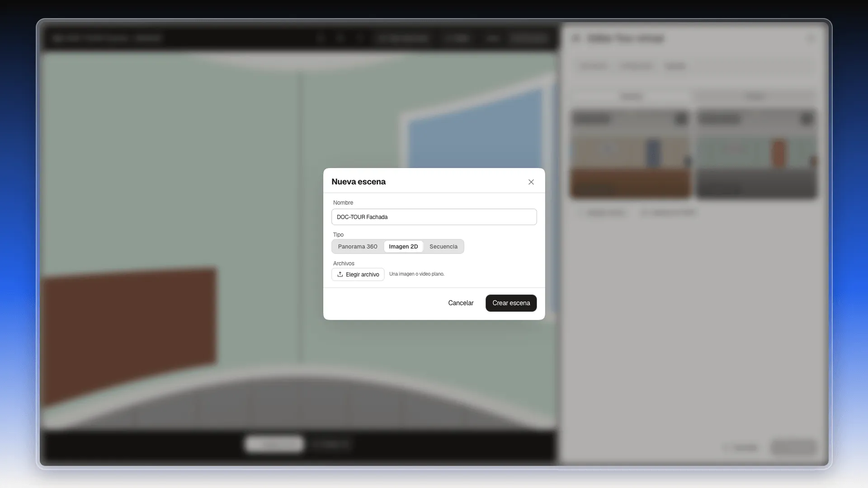Click the round icon on the brown-floor thumbnail
Viewport: 868px width, 488px height.
click(681, 119)
